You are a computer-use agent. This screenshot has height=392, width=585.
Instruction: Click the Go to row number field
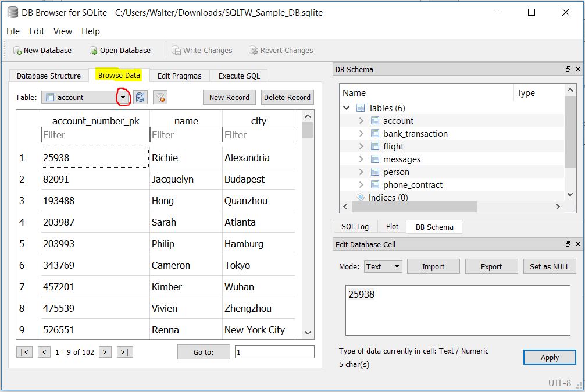(x=274, y=352)
